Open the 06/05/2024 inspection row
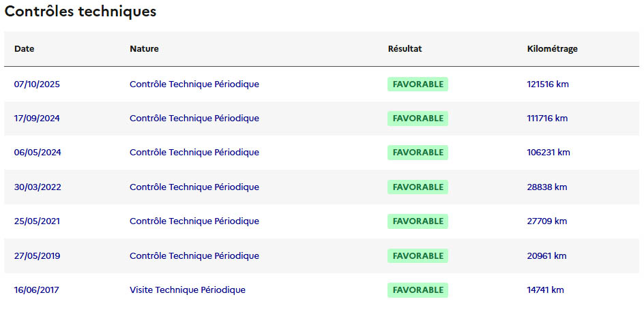644x312 pixels. 38,153
